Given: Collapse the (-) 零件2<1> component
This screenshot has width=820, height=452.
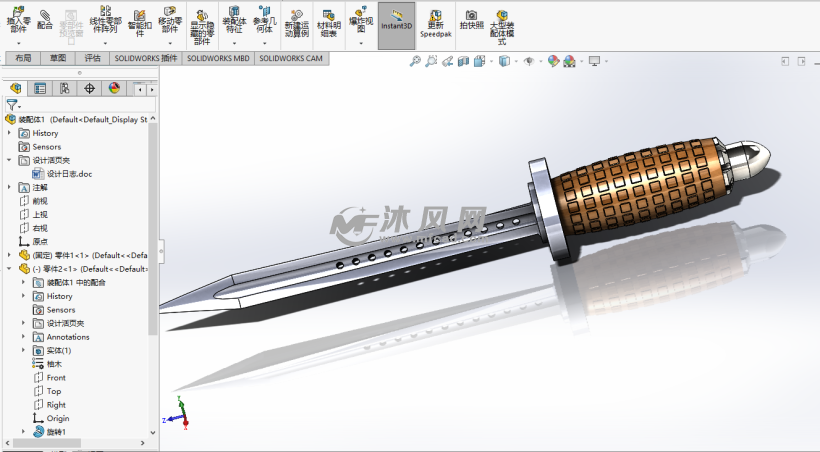Looking at the screenshot, I should 9,269.
